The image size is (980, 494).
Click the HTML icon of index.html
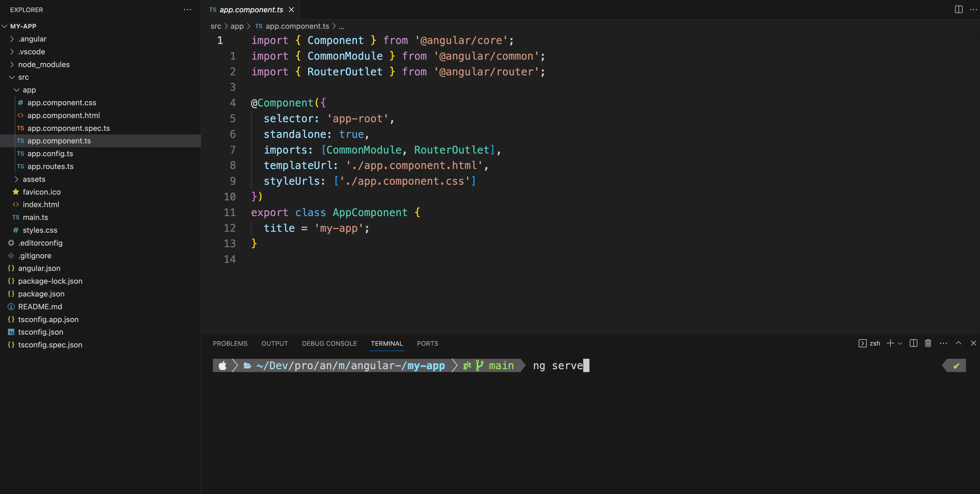[16, 205]
